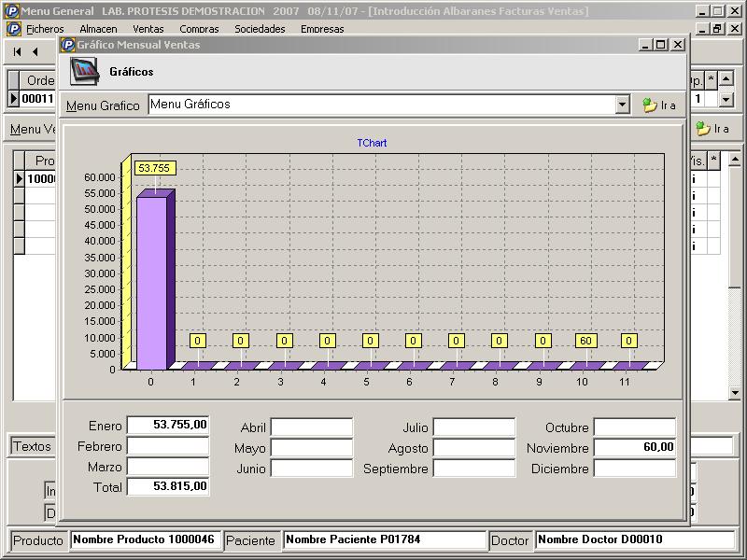Click the Agosto input field
Image resolution: width=747 pixels, height=560 pixels.
[474, 448]
